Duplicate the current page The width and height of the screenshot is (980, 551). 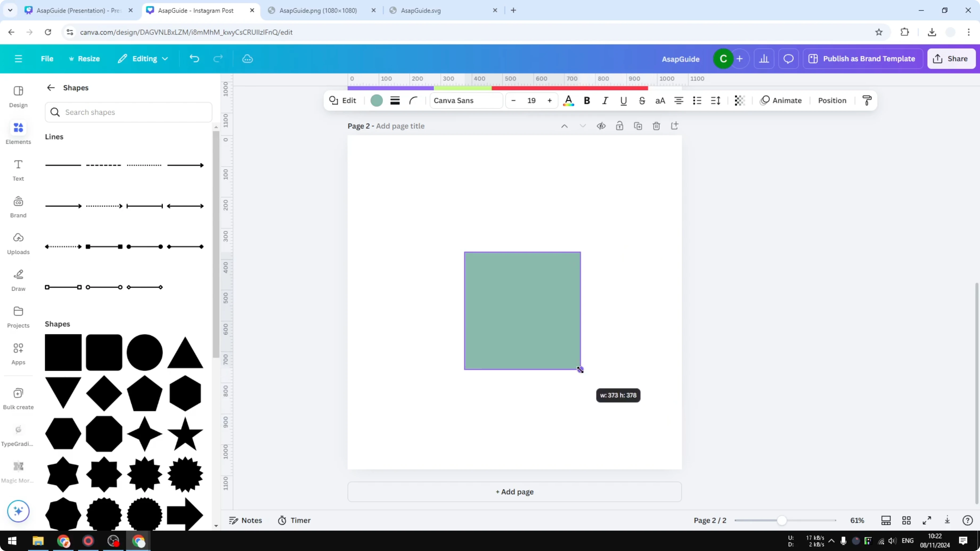coord(638,126)
